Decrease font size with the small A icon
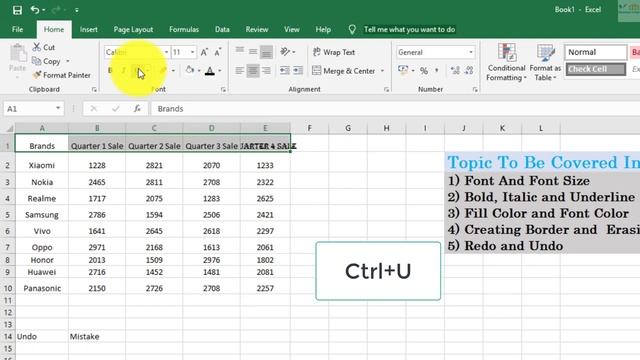Viewport: 640px width, 360px height. pos(218,52)
